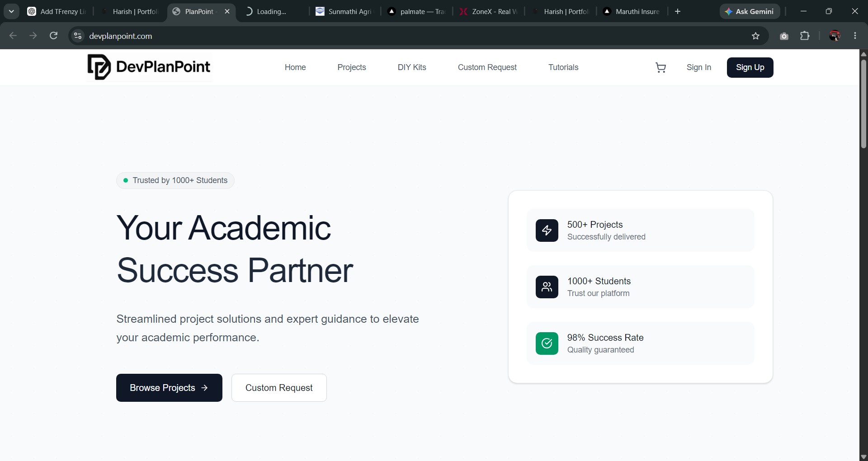Open the browser extensions puzzle icon
The image size is (868, 461).
coord(805,36)
